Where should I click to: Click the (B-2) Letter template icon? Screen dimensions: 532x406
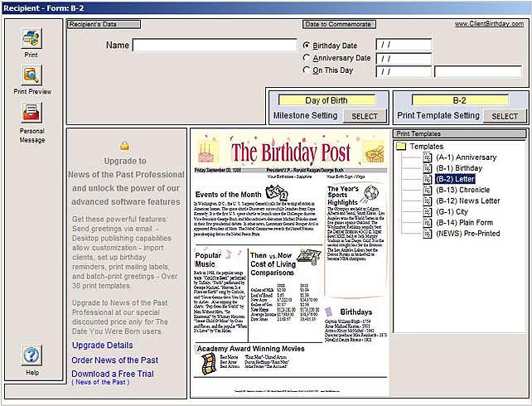coord(428,179)
